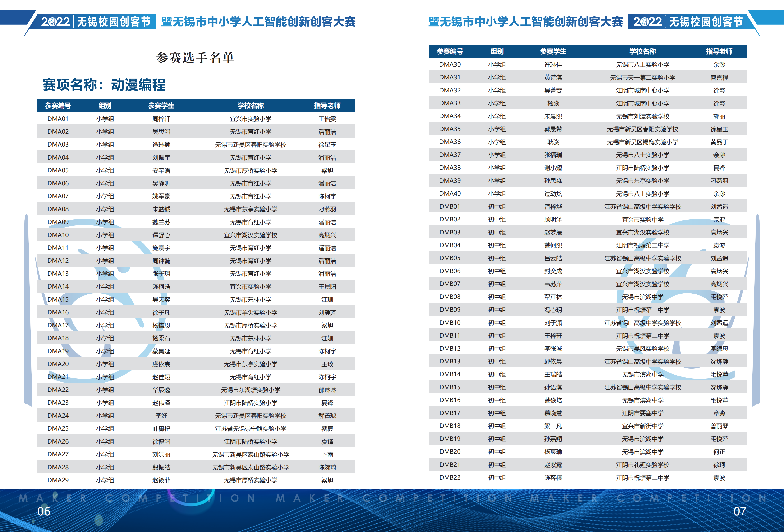Click 小学组 in the DMA29 row

(105, 480)
